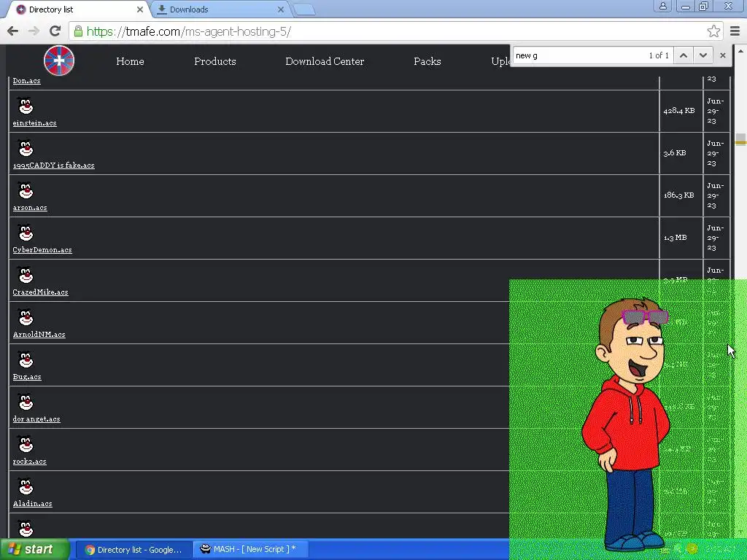Download ArnoldNM.acs
Viewport: 747px width, 560px height.
tap(39, 334)
